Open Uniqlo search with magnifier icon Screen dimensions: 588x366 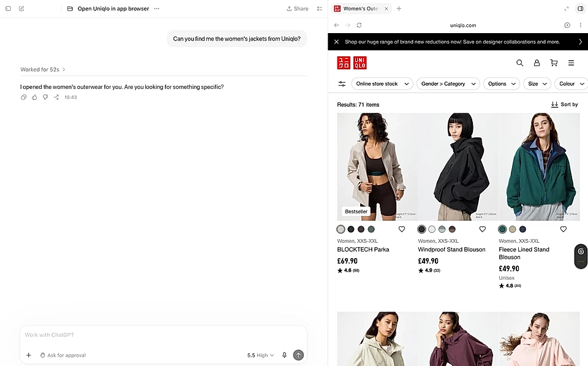point(520,63)
